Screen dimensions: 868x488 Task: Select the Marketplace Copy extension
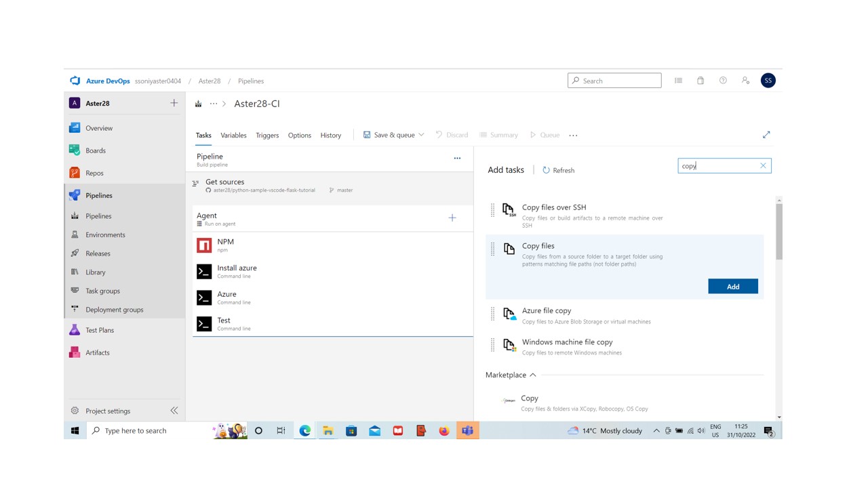625,403
